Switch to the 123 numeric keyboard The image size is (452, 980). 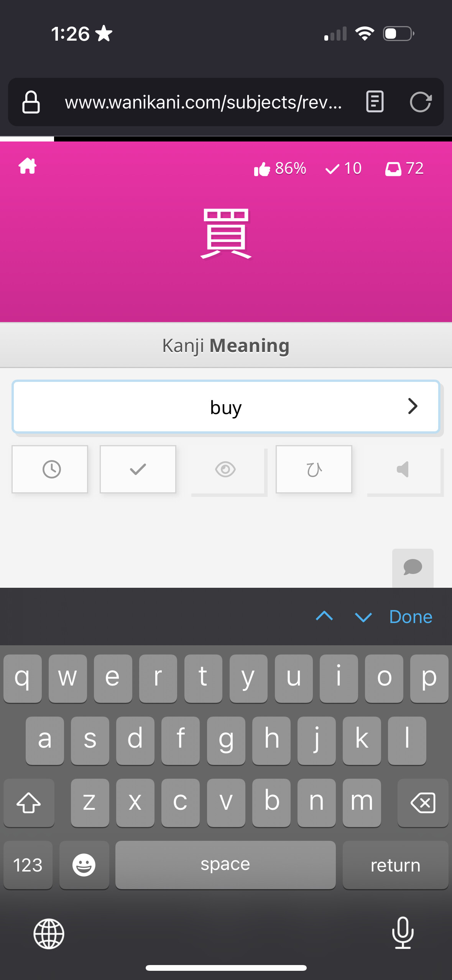28,865
